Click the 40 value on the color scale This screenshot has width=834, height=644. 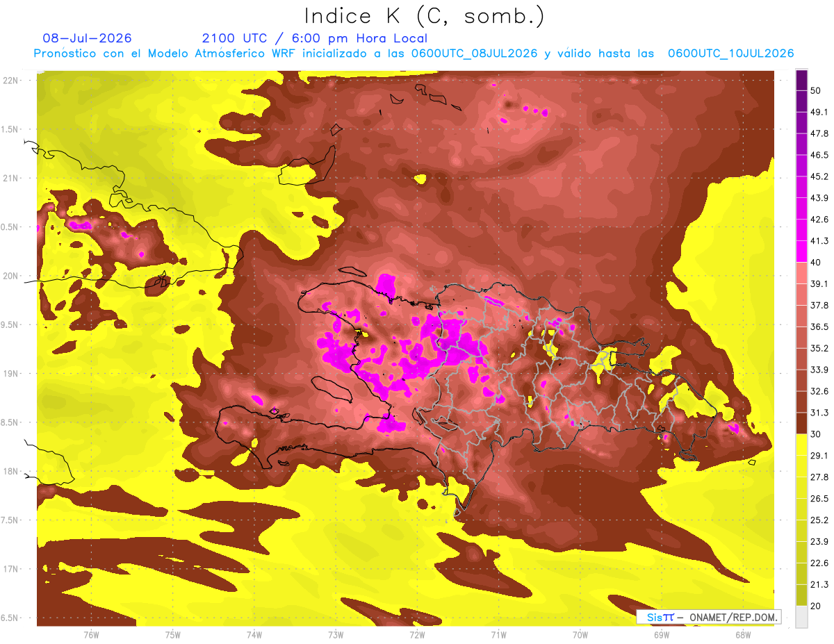(817, 263)
